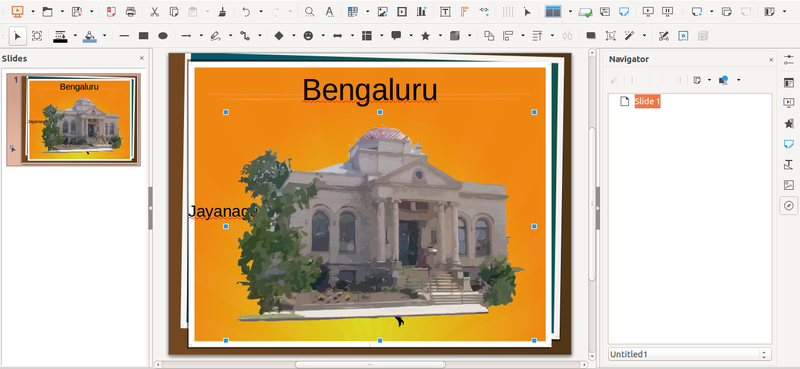Image resolution: width=800 pixels, height=369 pixels.
Task: Open the Save dropdown arrow
Action: click(x=91, y=11)
